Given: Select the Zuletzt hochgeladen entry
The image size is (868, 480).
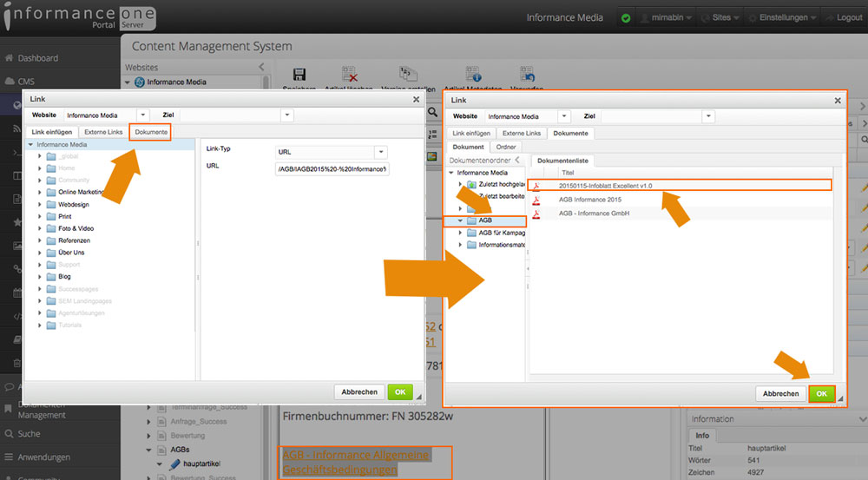Looking at the screenshot, I should pos(502,184).
